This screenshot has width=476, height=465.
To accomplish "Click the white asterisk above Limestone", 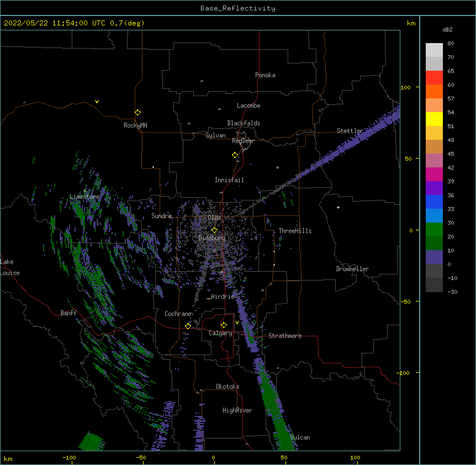I will pos(85,191).
